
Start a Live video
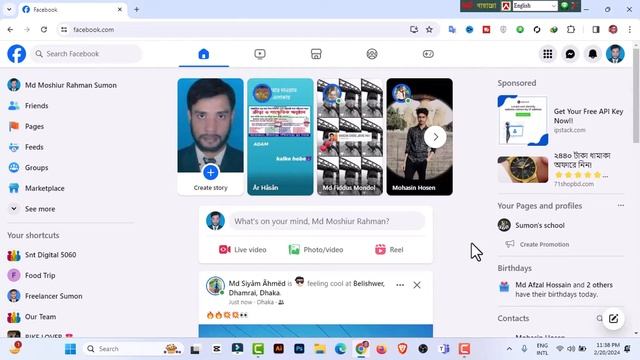(x=242, y=249)
